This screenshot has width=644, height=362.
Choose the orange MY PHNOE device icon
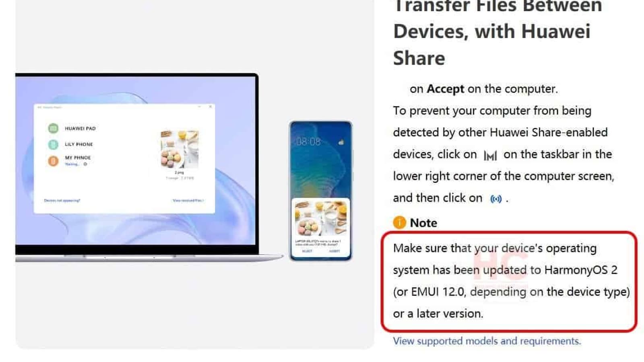click(53, 161)
